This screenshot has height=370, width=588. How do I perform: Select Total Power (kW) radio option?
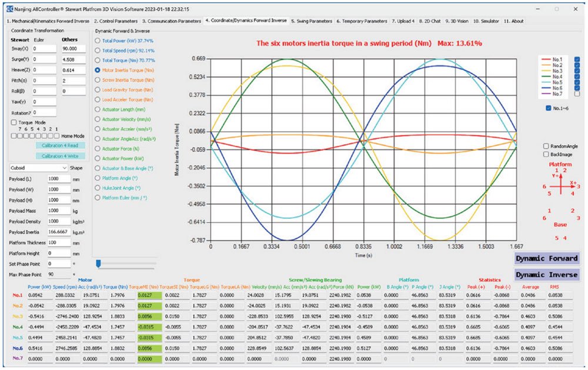pyautogui.click(x=98, y=41)
